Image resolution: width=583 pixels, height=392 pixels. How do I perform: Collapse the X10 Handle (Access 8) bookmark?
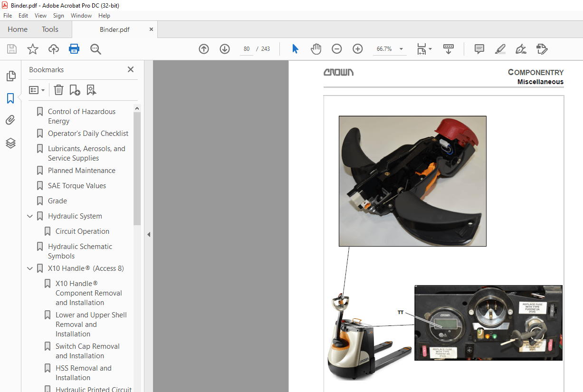click(x=30, y=268)
